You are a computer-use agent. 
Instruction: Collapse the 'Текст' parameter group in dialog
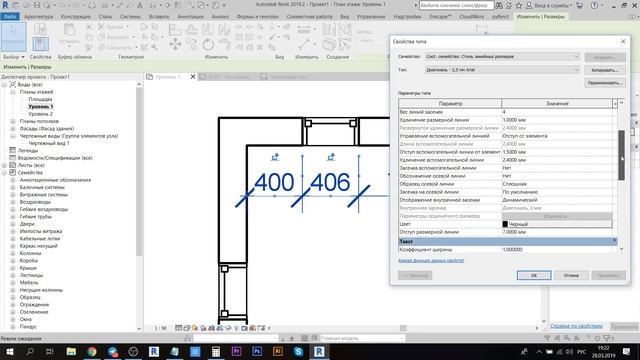[x=614, y=241]
